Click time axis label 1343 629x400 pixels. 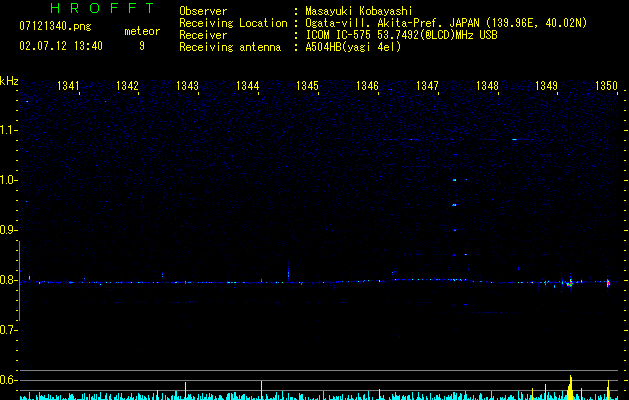(187, 85)
